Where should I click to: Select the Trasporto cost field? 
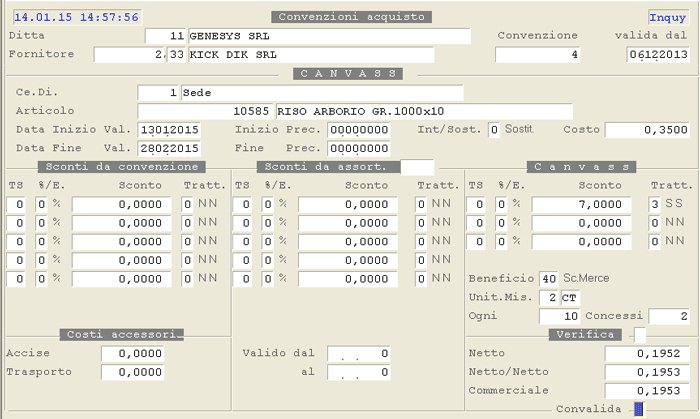pos(133,372)
